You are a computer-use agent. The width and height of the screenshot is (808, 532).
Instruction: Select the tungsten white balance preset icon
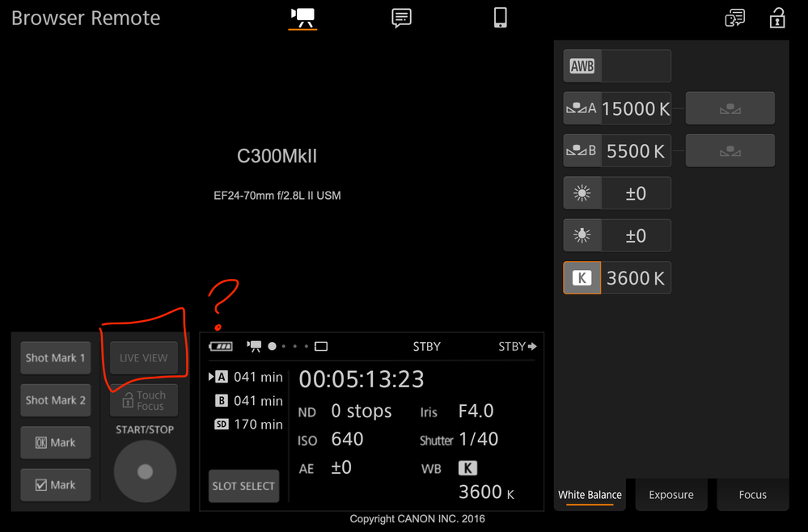(582, 235)
